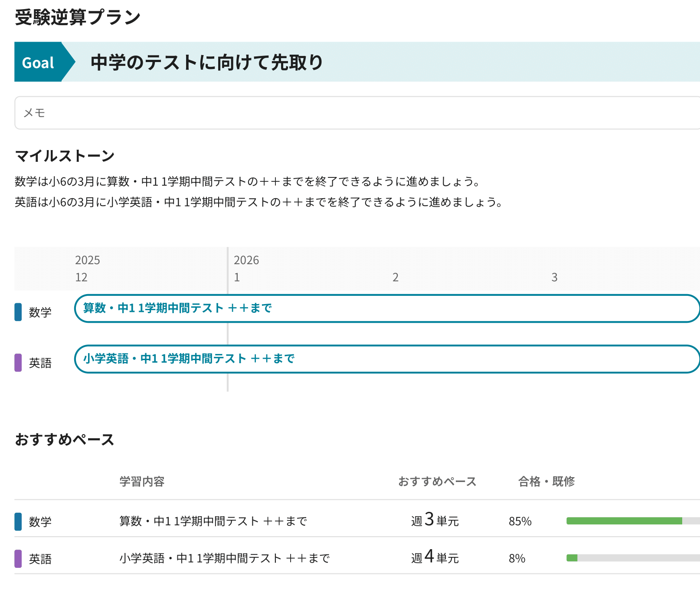Select month 2 on the timeline
This screenshot has height=606, width=700.
coord(396,277)
